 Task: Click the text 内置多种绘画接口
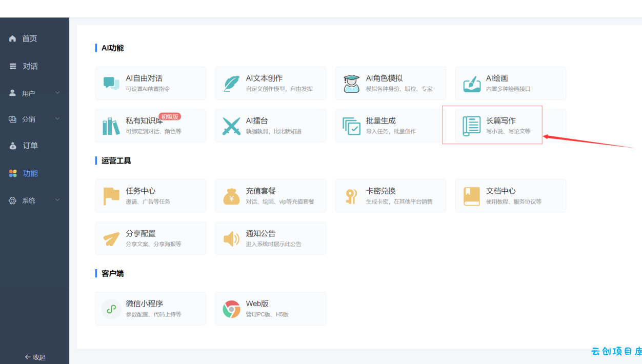[508, 89]
